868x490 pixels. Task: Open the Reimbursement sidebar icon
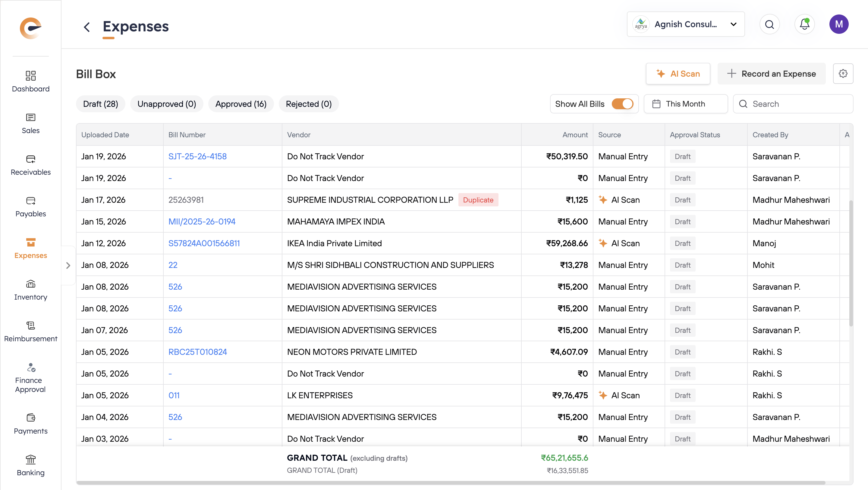pyautogui.click(x=30, y=326)
